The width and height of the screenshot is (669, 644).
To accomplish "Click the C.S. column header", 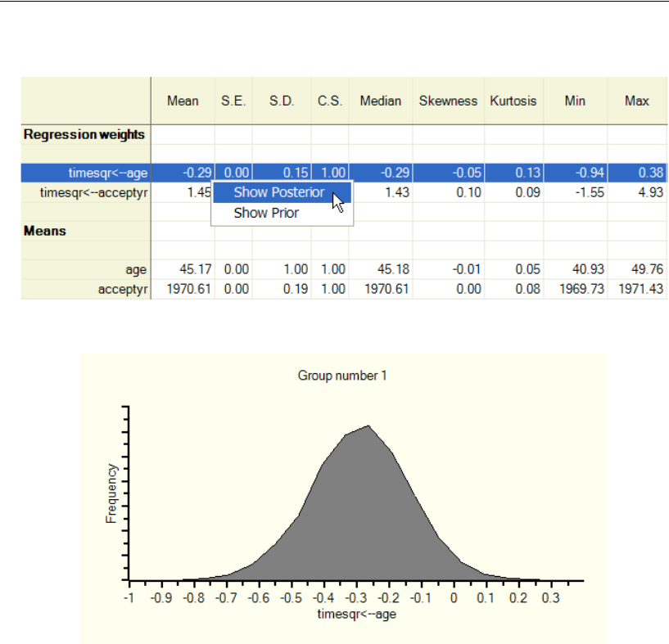I will point(330,101).
